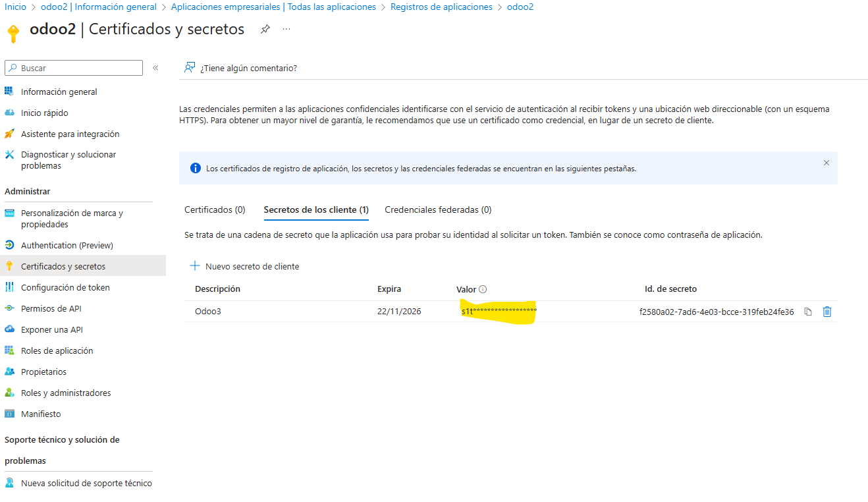Screen dimensions: 868x502
Task: Open Aplicaciones empresariales | Todas las aplicaciones breadcrumb
Action: coord(273,7)
